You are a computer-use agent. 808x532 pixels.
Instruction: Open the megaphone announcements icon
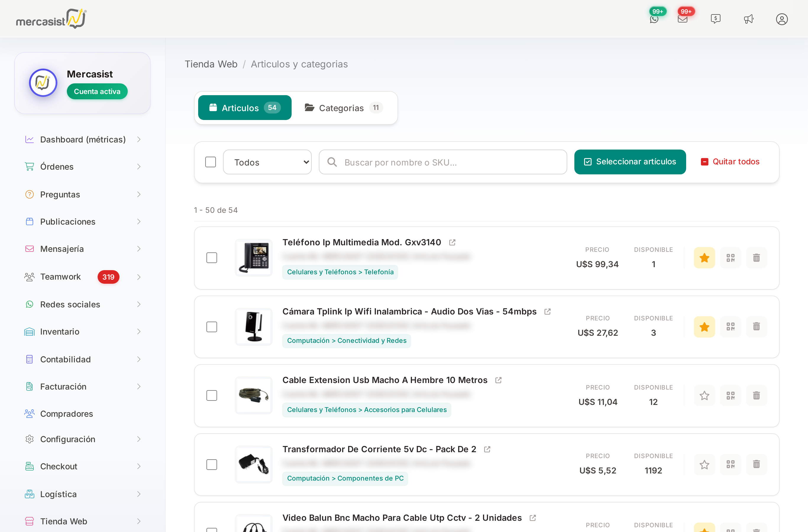click(x=749, y=19)
